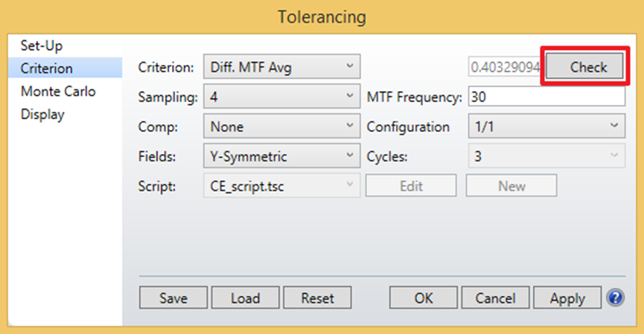Image resolution: width=644 pixels, height=334 pixels.
Task: Reset the tolerancing settings
Action: (318, 298)
